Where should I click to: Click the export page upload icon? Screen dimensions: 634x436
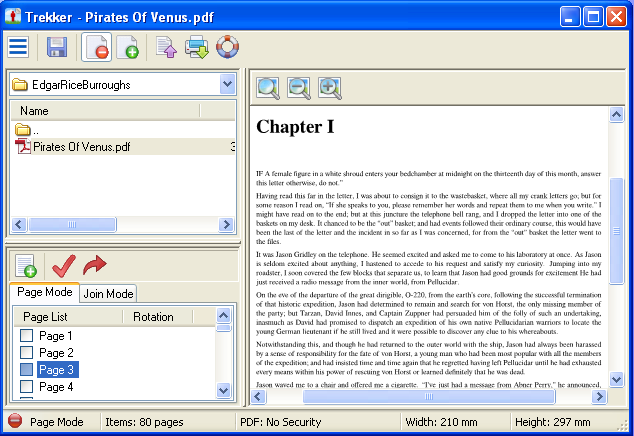coord(166,47)
